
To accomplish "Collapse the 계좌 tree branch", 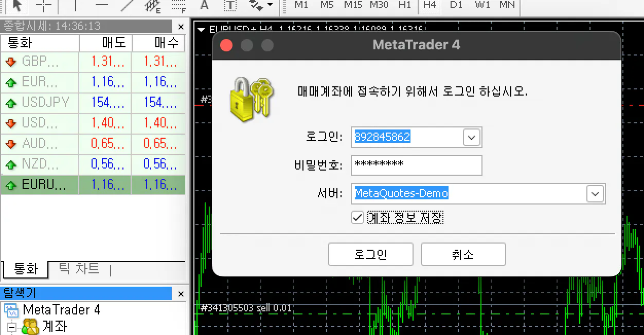I will click(x=11, y=326).
